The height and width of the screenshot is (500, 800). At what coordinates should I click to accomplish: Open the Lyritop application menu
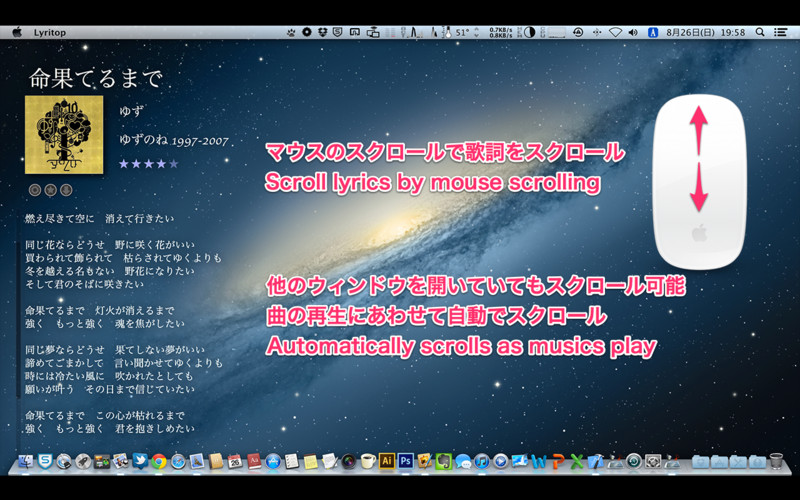pyautogui.click(x=49, y=32)
